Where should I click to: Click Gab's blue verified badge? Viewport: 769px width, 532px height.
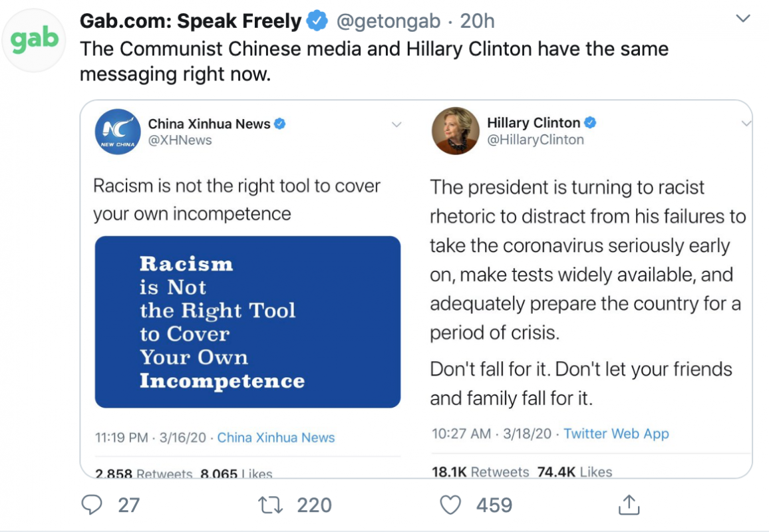point(317,21)
